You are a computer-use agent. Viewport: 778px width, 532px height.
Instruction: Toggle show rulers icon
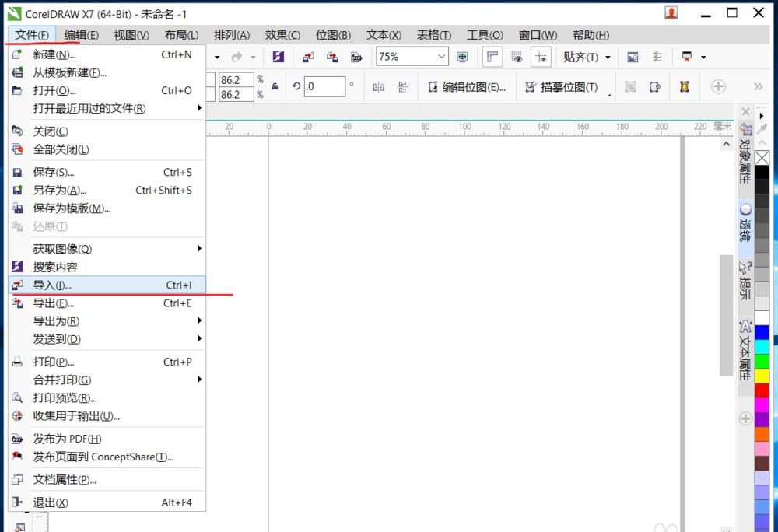[492, 57]
